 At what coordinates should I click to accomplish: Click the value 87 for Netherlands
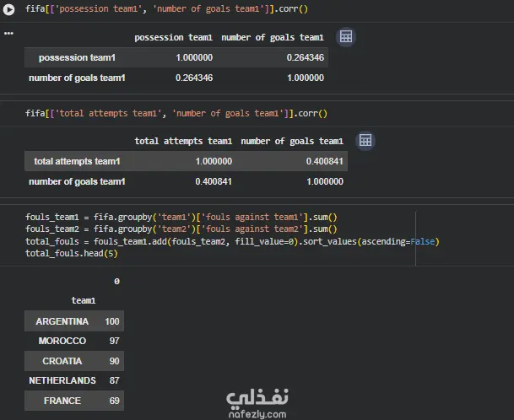(x=115, y=380)
